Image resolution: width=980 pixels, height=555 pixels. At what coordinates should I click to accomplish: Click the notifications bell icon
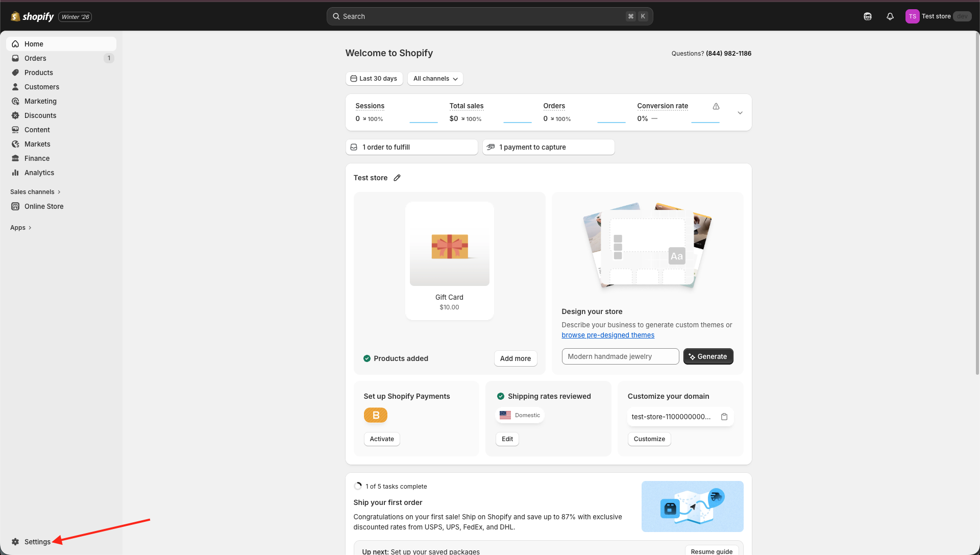click(x=890, y=16)
